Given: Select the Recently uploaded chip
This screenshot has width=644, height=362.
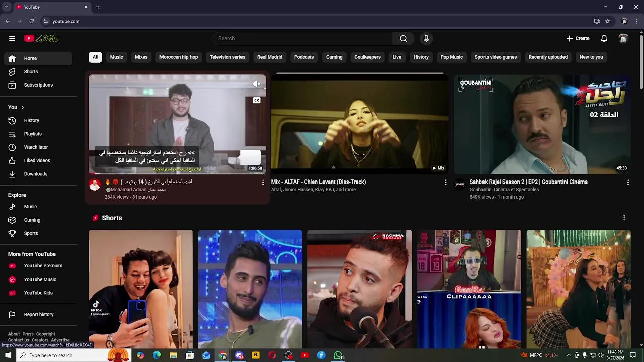Looking at the screenshot, I should point(548,57).
